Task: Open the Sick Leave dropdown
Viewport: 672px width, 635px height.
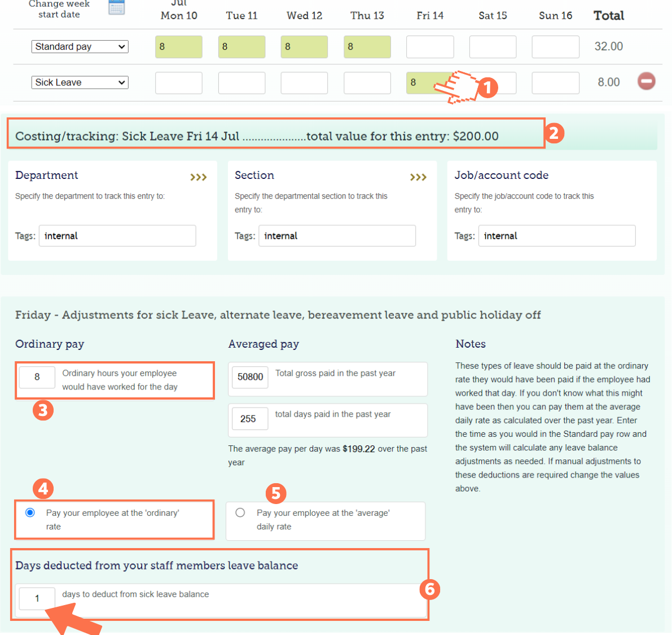Action: 80,82
